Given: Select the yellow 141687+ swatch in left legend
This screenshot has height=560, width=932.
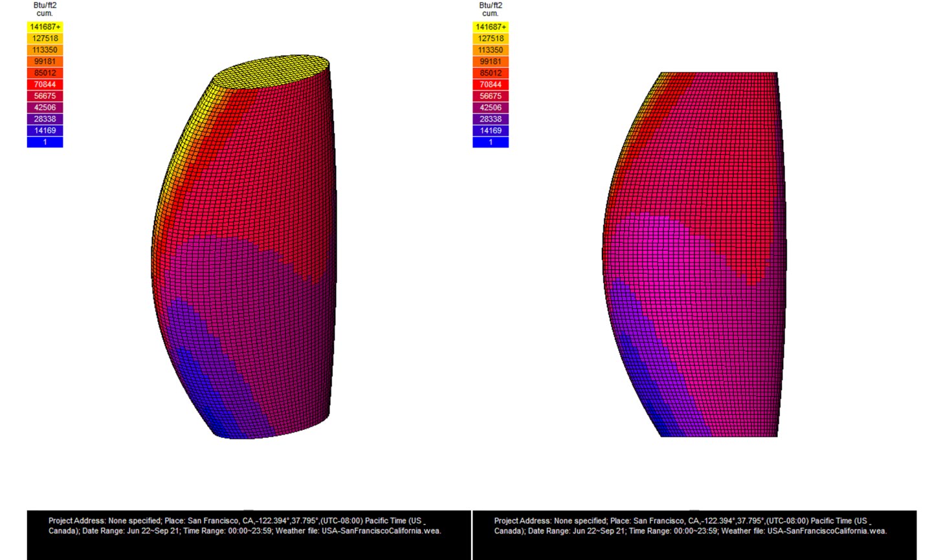Looking at the screenshot, I should pos(45,27).
